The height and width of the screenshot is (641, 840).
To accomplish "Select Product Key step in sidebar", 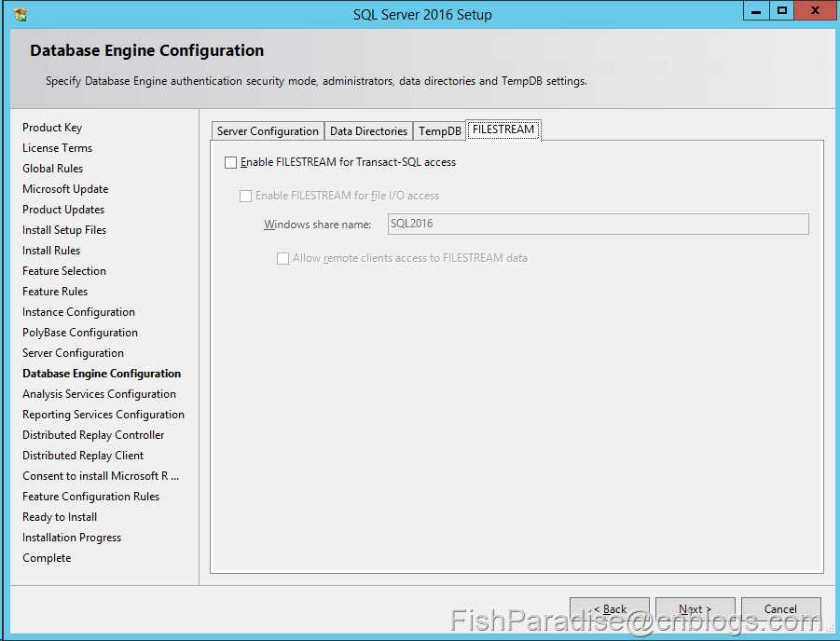I will (x=52, y=128).
